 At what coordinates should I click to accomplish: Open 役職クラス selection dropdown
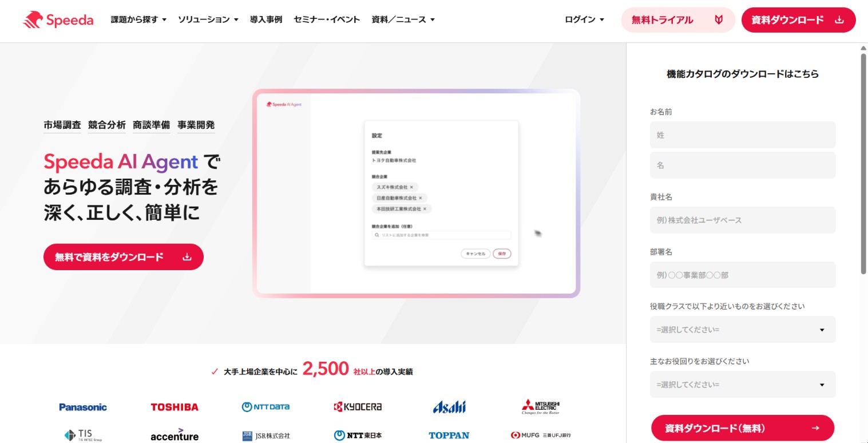743,330
